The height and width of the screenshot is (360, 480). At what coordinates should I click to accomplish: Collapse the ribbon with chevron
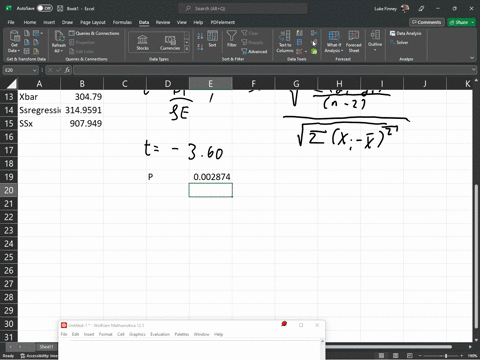pos(472,58)
